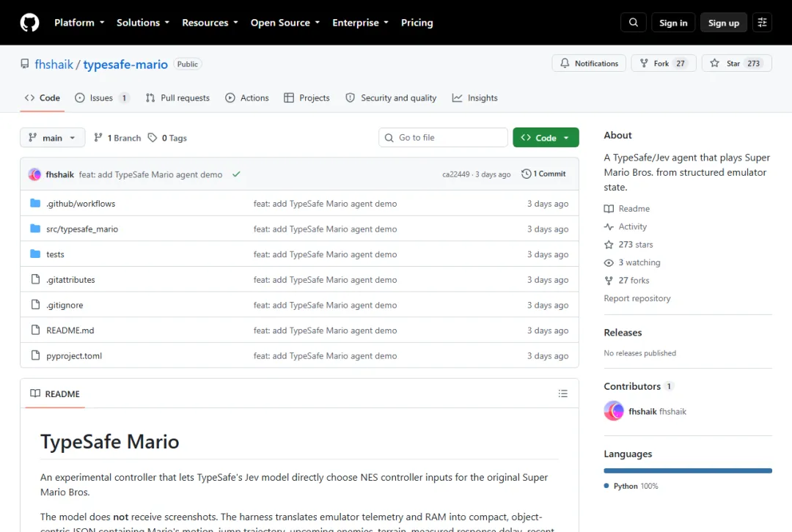Click the repository icon beside fhshaik
The height and width of the screenshot is (532, 792).
(x=25, y=64)
